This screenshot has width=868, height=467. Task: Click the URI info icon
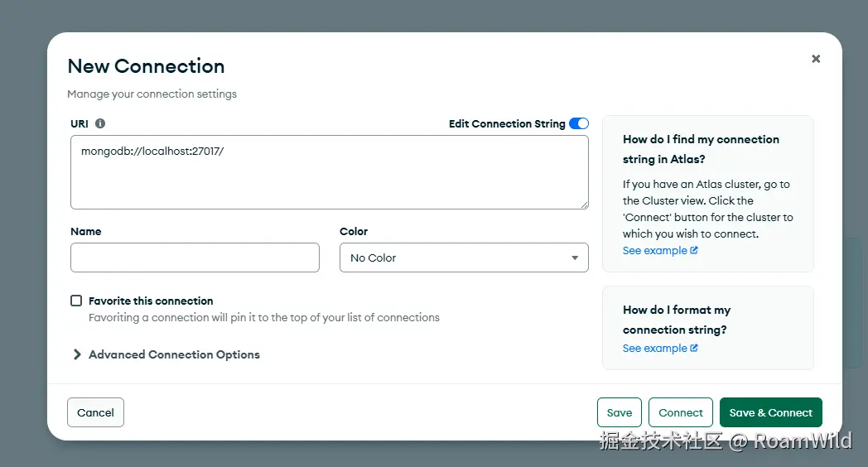[100, 123]
